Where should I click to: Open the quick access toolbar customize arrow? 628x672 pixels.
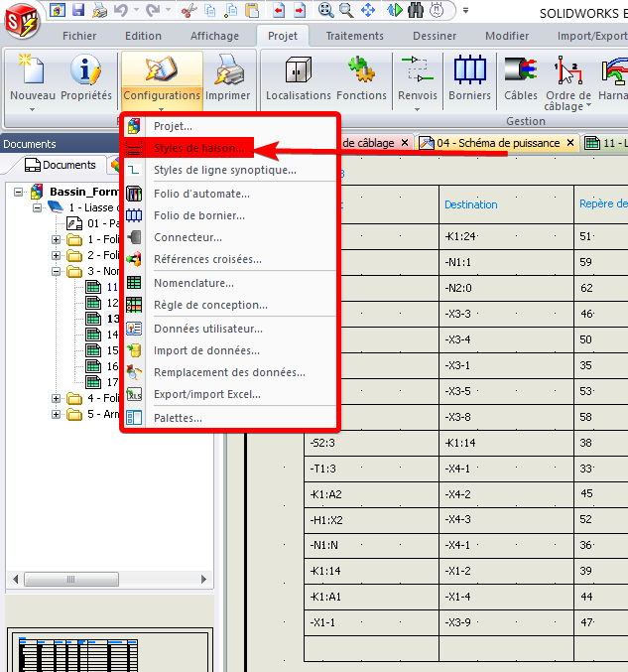point(465,10)
